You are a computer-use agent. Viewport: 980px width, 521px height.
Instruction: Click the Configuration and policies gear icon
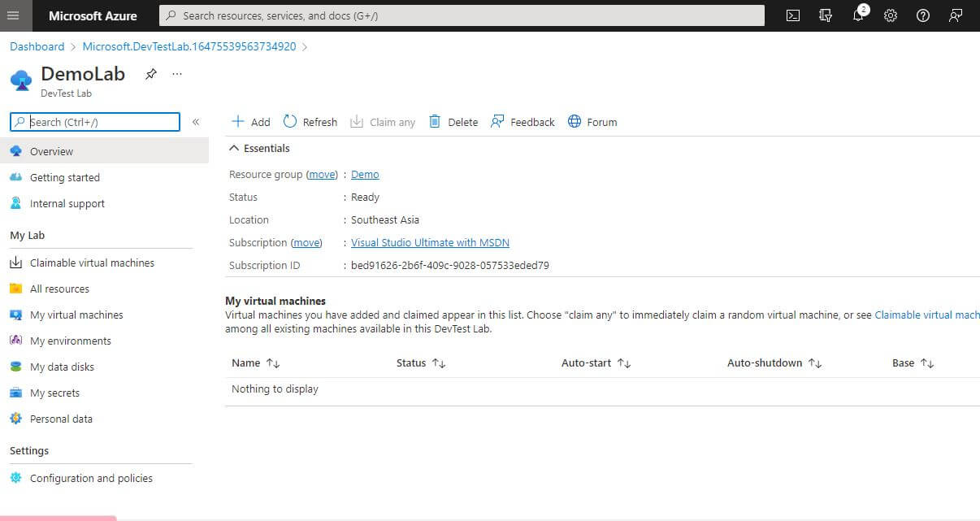pos(15,478)
